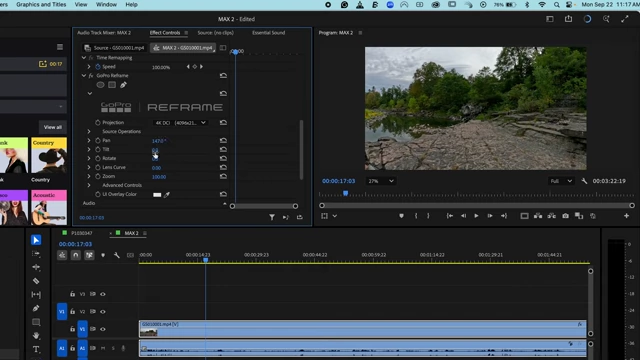The width and height of the screenshot is (640, 360).
Task: Toggle animation stopwatch for Zoom
Action: coord(98,176)
